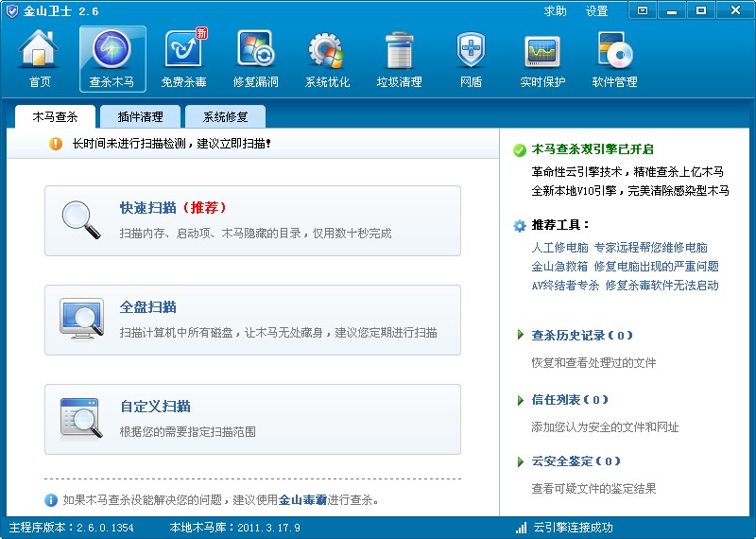Click the 金山卫士 shield logo in title bar
Viewport: 756px width, 539px height.
pyautogui.click(x=11, y=10)
